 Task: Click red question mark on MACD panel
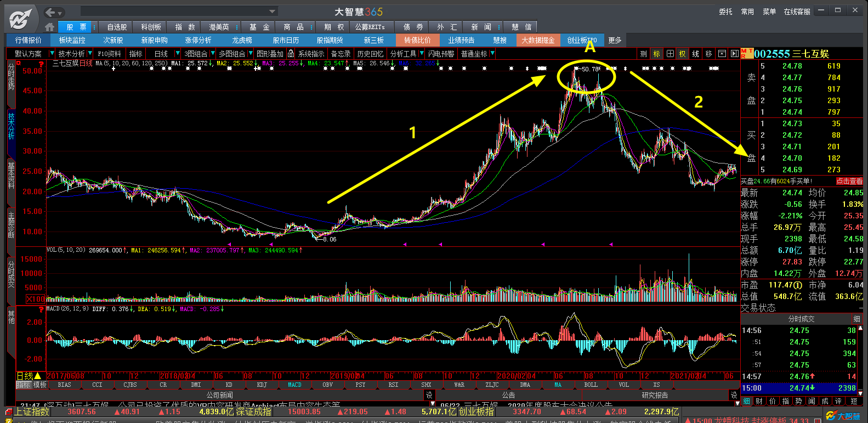[41, 309]
